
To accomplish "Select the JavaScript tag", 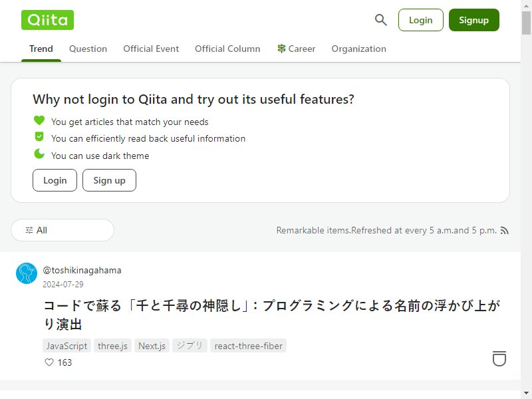I will tap(67, 346).
